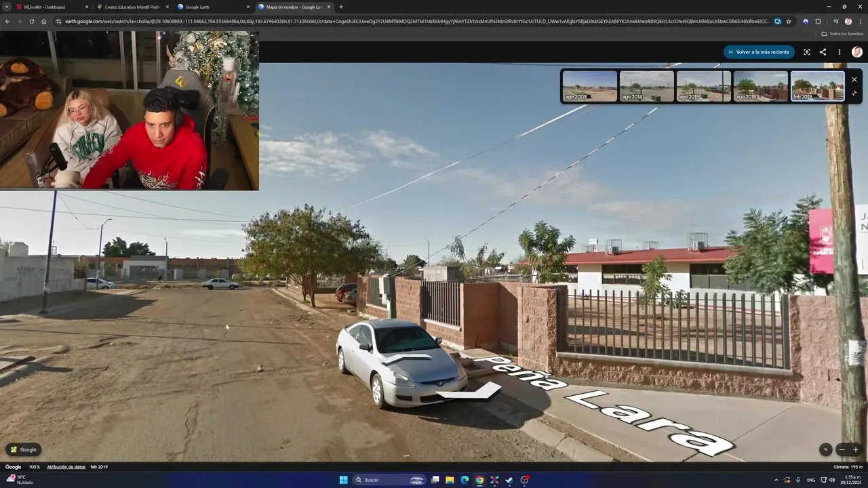Open the weather widget showing 16°C Nublado

click(20, 480)
